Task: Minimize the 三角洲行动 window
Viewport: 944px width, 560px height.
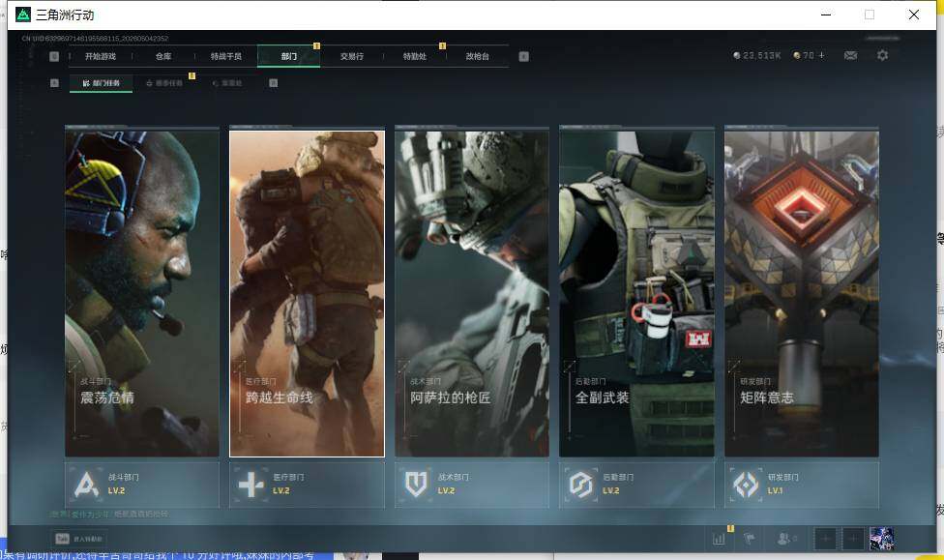Action: 826,15
